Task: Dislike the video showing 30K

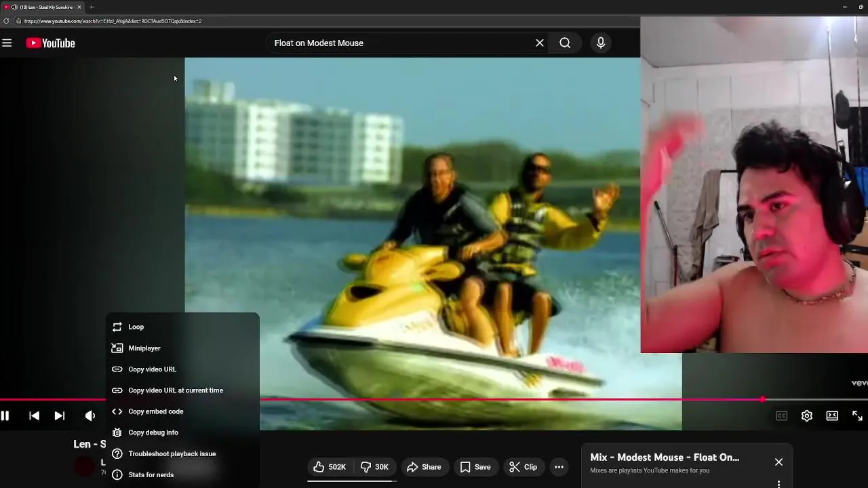Action: point(375,467)
